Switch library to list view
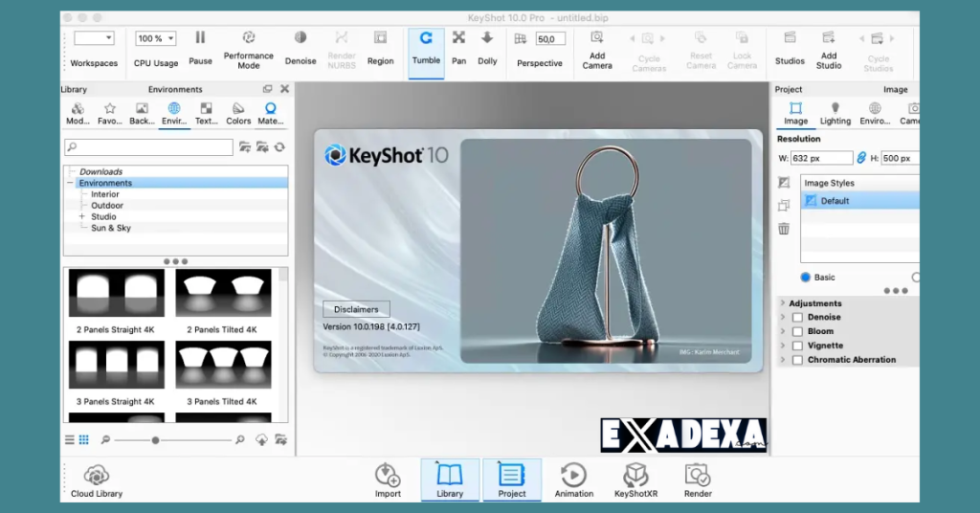The width and height of the screenshot is (980, 513). click(x=69, y=440)
